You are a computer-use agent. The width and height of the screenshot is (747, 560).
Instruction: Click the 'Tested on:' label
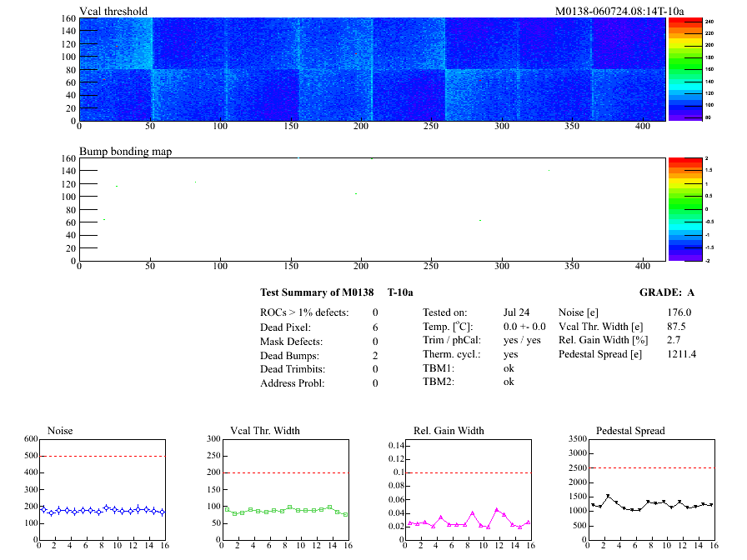tap(445, 312)
